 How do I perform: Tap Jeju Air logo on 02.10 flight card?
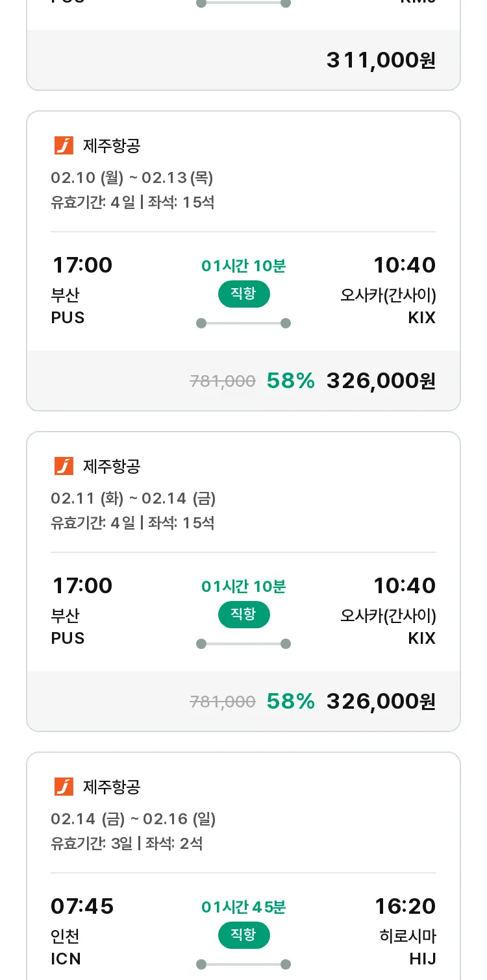pyautogui.click(x=64, y=145)
